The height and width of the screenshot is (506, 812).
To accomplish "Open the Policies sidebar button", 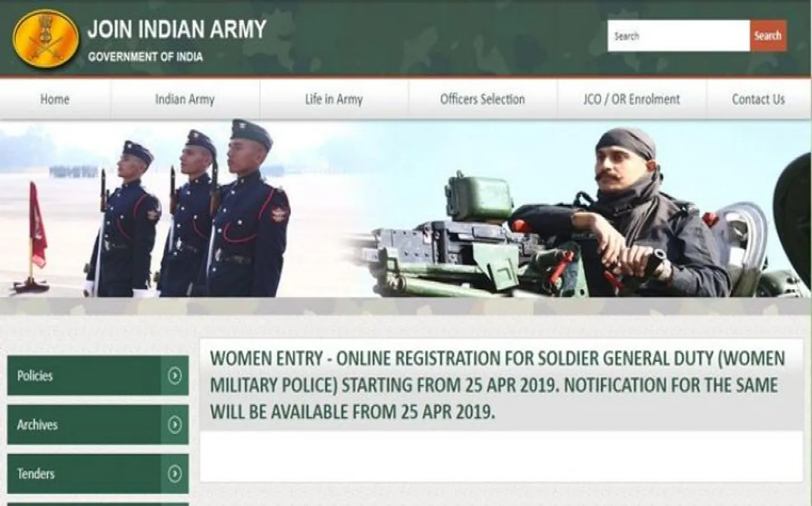I will click(x=98, y=375).
